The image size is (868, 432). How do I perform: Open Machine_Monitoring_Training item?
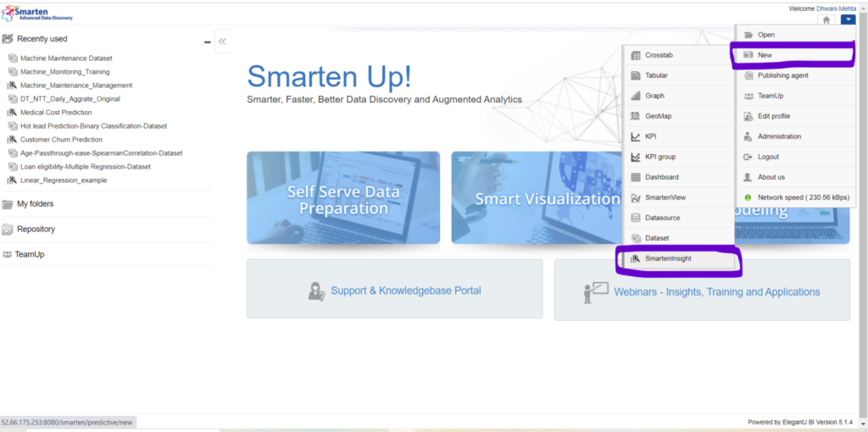pyautogui.click(x=64, y=72)
